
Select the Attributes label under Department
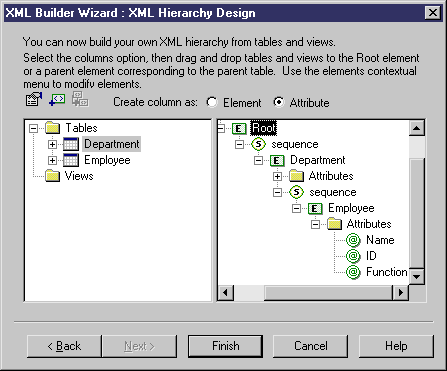(x=331, y=176)
